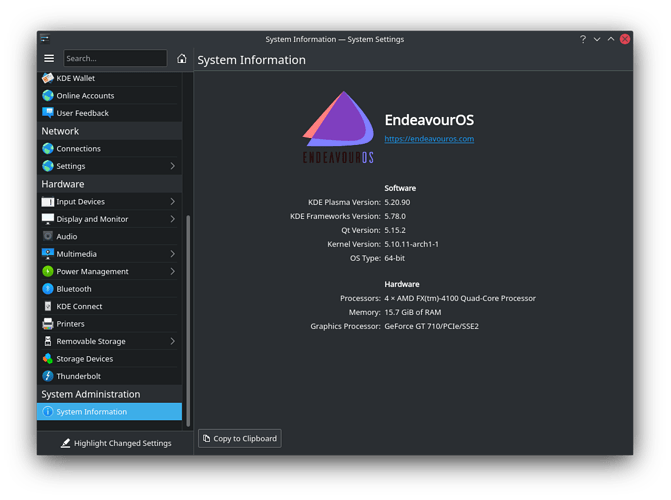Open the Thunderbolt module
671x500 pixels.
tap(110, 376)
